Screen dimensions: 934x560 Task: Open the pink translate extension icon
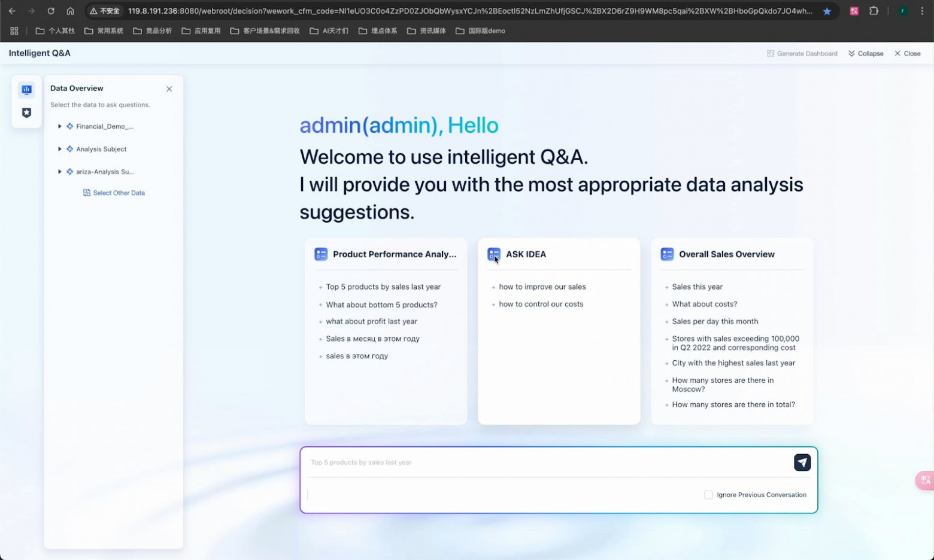coord(854,11)
